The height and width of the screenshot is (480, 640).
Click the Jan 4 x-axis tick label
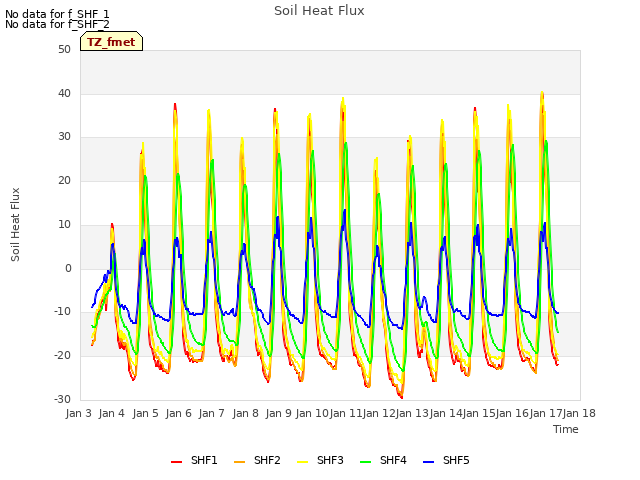(112, 413)
